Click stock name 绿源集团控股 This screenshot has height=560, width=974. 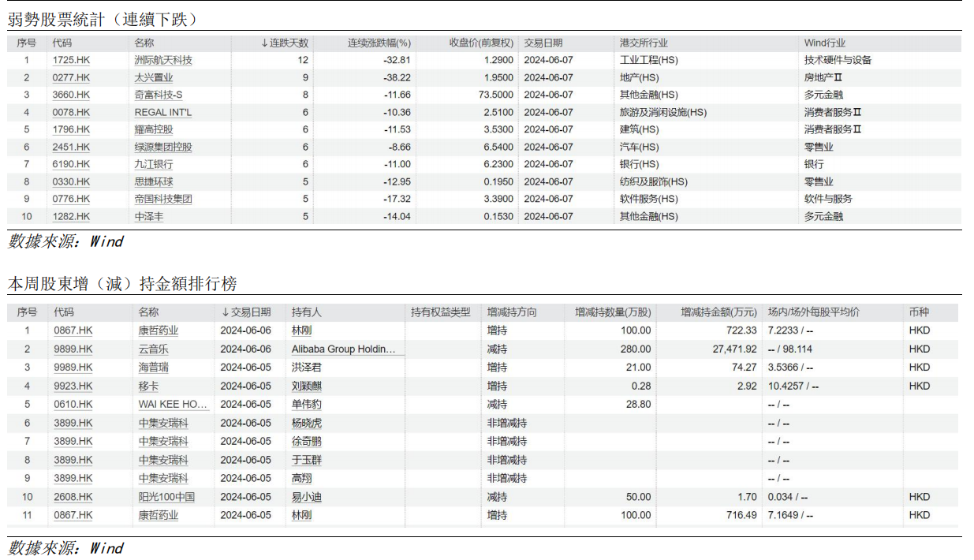[x=163, y=147]
